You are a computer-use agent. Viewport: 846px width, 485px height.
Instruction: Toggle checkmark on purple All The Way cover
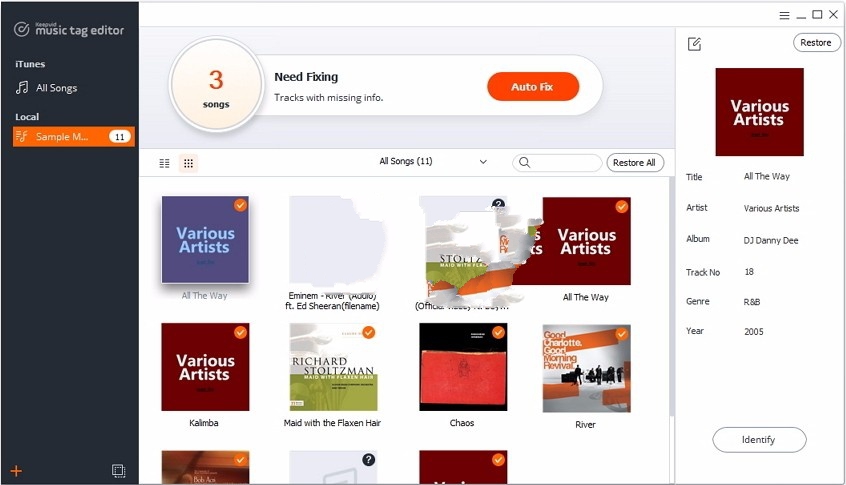point(240,205)
